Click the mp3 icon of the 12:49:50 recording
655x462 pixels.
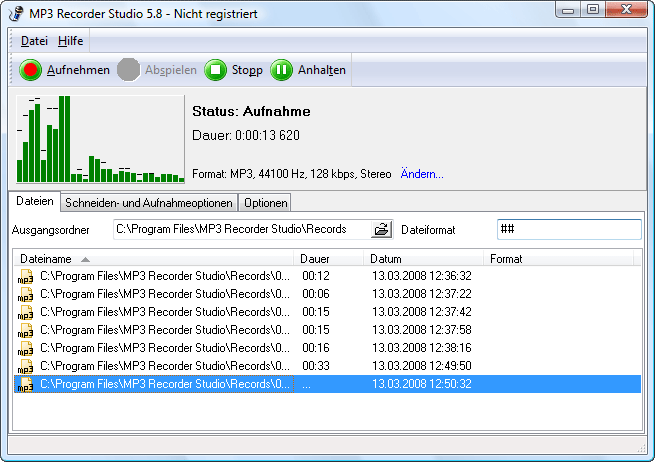click(25, 366)
